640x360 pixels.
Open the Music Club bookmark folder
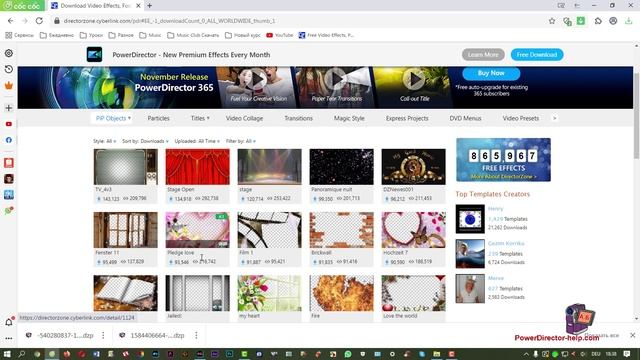coord(193,35)
